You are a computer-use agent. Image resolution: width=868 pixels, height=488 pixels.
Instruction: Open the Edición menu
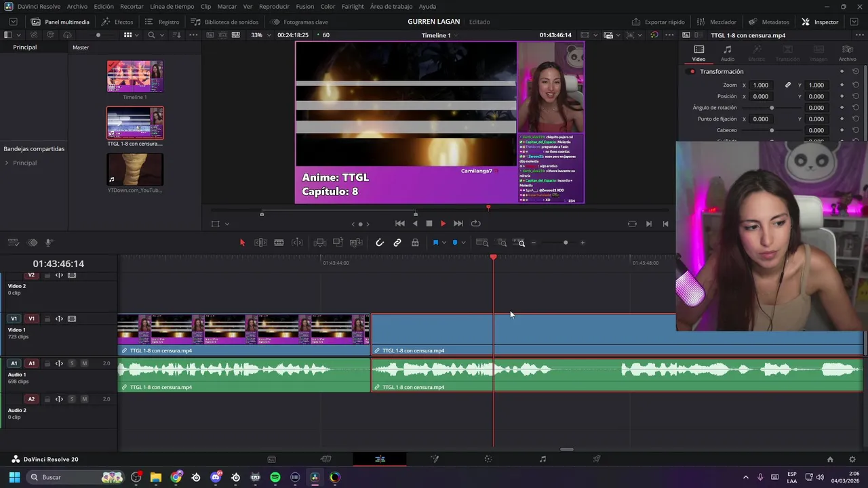click(104, 6)
